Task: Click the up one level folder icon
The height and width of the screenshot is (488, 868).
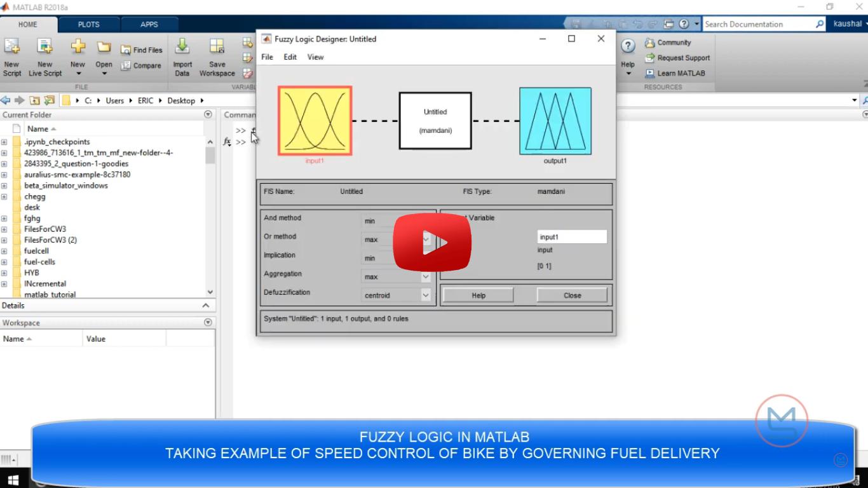Action: [34, 100]
